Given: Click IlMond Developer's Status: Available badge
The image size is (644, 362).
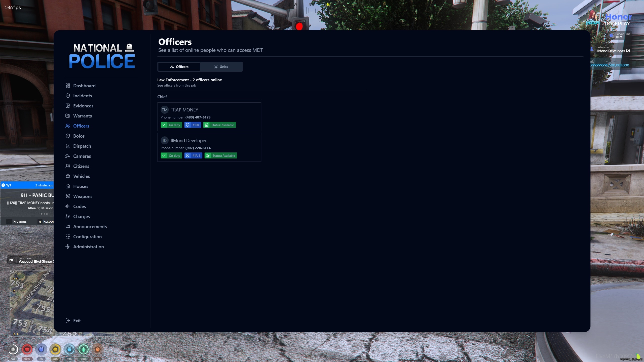Looking at the screenshot, I should click(220, 155).
